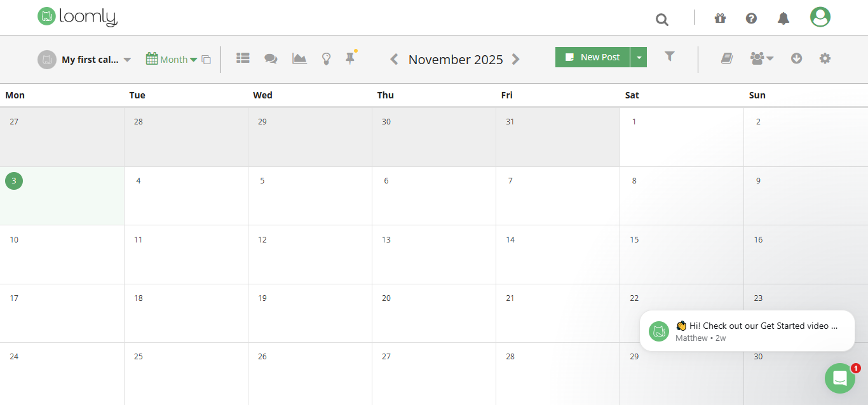Open calendar settings gear icon
Screen dimensions: 868x405
click(825, 58)
